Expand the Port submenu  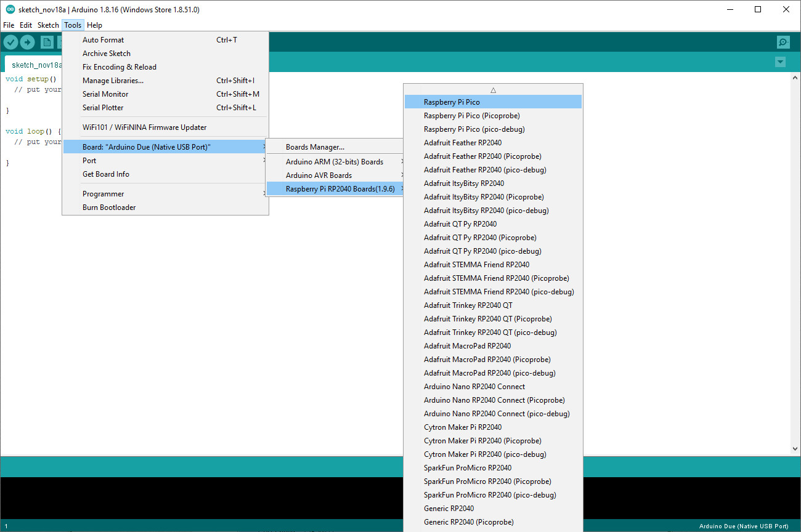[165, 161]
